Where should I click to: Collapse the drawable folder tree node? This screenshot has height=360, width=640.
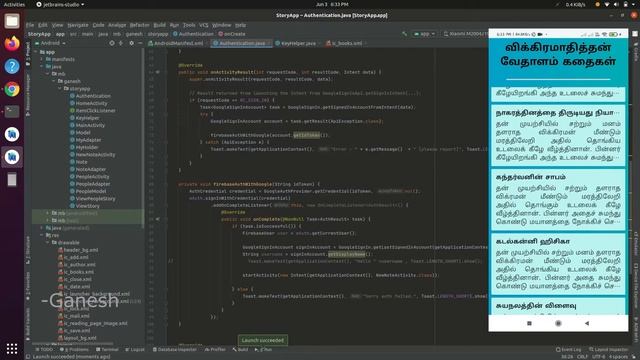point(48,242)
